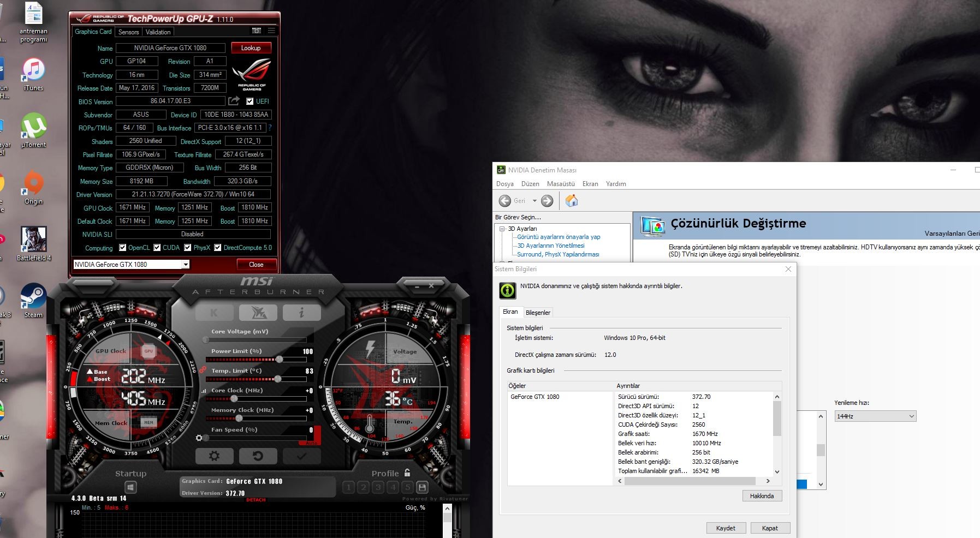
Task: Open the Battlefield 4 desktop shortcut
Action: (x=33, y=244)
